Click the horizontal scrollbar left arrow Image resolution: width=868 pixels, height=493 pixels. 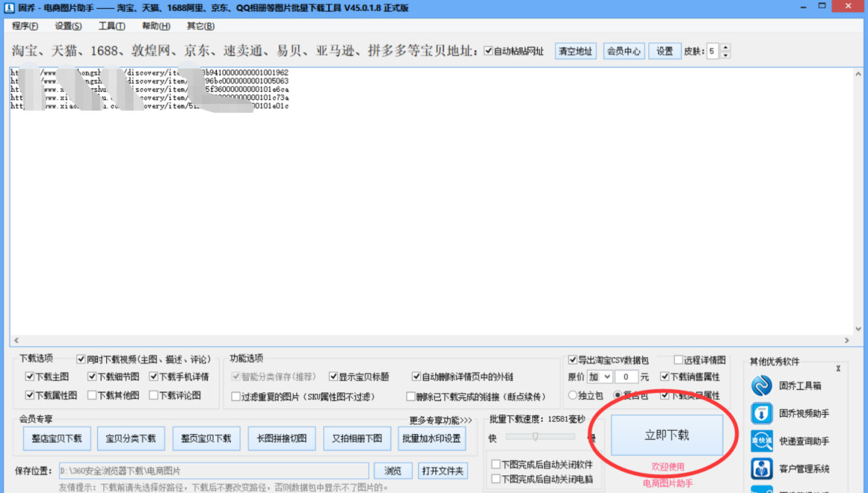[16, 340]
